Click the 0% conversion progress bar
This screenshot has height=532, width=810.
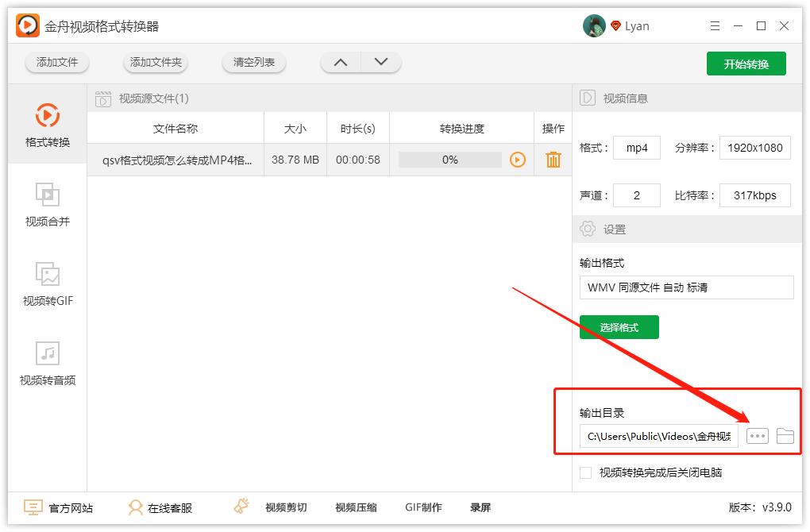pos(450,160)
